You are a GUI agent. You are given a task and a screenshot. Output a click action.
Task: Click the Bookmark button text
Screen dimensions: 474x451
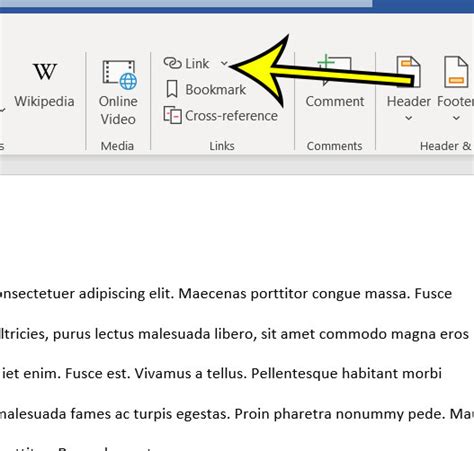tap(216, 90)
